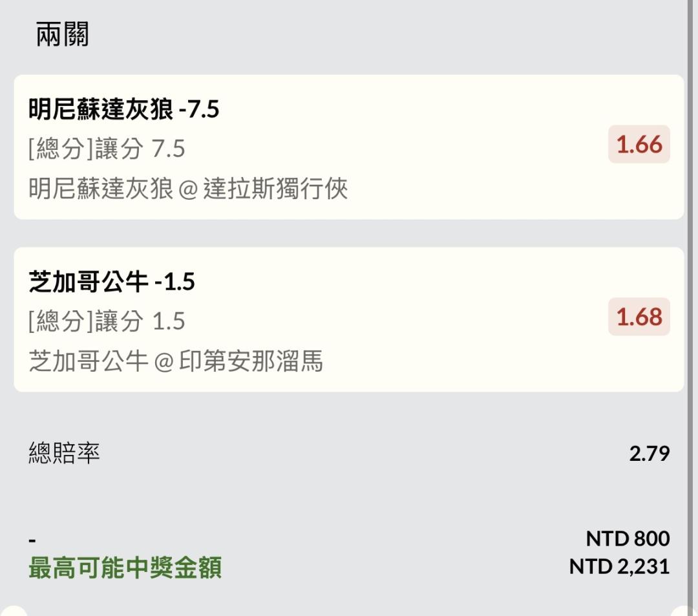Click the 2.79 total odds value

click(649, 453)
